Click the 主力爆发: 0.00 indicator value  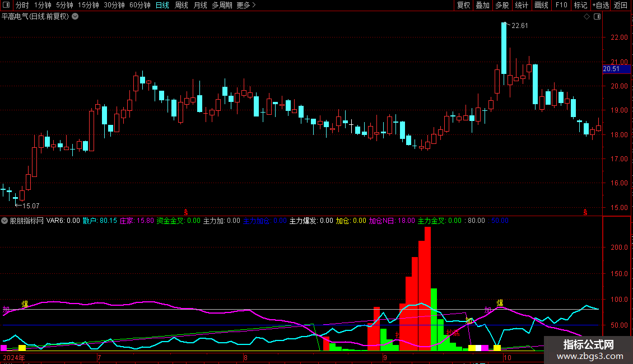311,221
